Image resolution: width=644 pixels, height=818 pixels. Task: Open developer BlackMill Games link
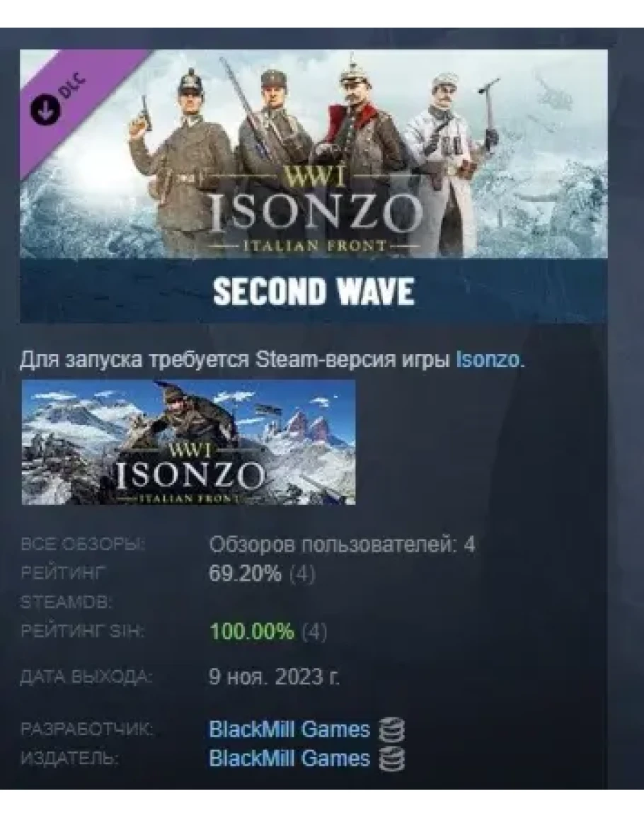coord(289,729)
